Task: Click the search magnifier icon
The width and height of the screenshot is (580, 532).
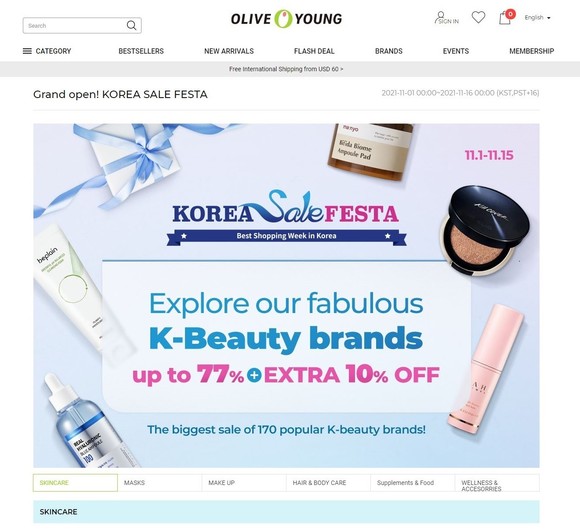Action: click(131, 25)
